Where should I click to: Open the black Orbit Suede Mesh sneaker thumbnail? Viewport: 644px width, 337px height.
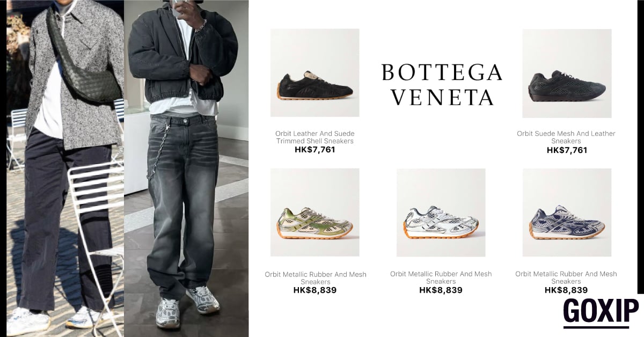click(x=567, y=74)
